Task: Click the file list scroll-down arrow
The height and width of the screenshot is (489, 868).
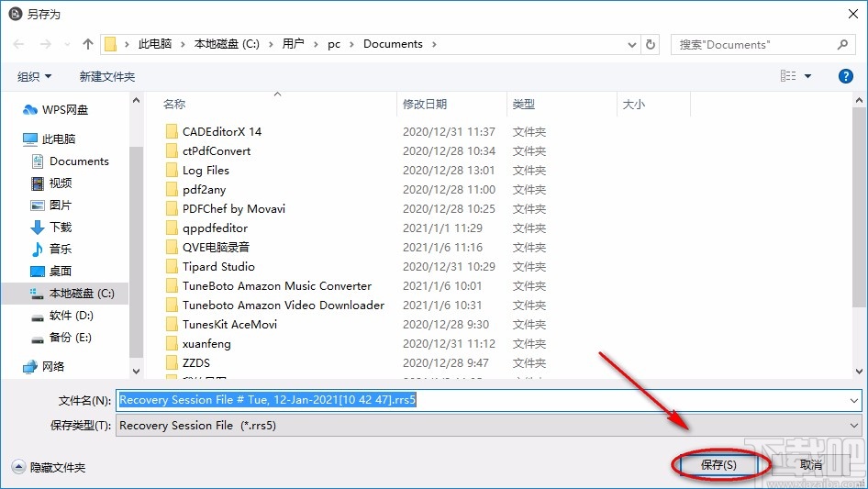Action: [859, 371]
